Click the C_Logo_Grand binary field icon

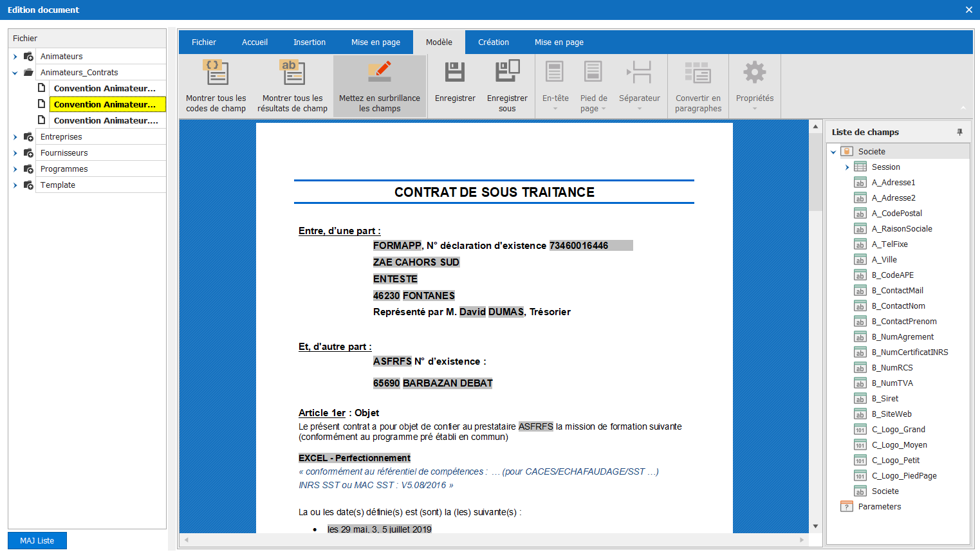coord(860,430)
